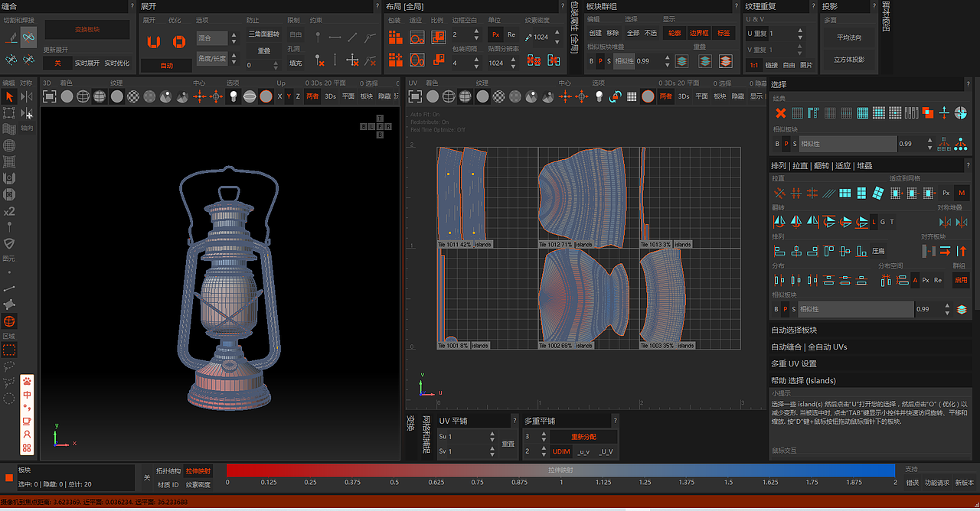Screen dimensions: 980x511
Task: Open the 角度/长度 dropdown
Action: tap(212, 57)
